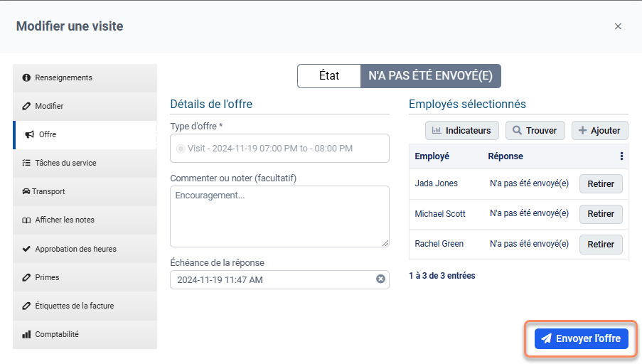Select Approbation des heures tab
Viewport: 642px width, 364px height.
coord(85,249)
